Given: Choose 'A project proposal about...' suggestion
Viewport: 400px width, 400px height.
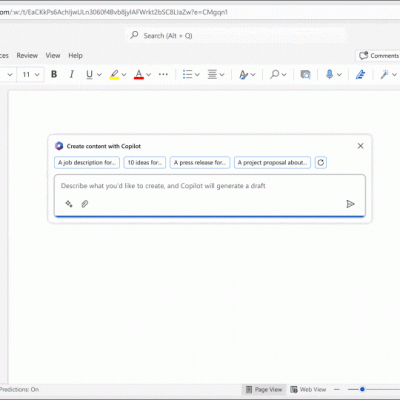Looking at the screenshot, I should coord(272,163).
